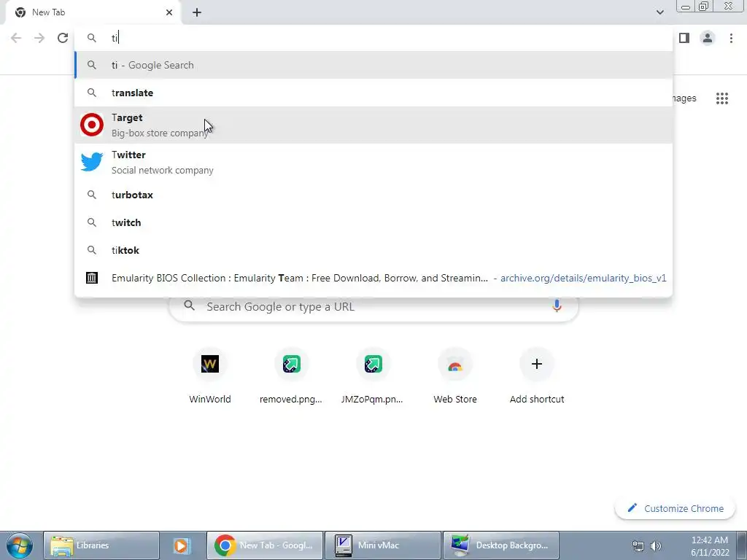Open the Web Store shortcut
This screenshot has height=560, width=747.
(455, 377)
